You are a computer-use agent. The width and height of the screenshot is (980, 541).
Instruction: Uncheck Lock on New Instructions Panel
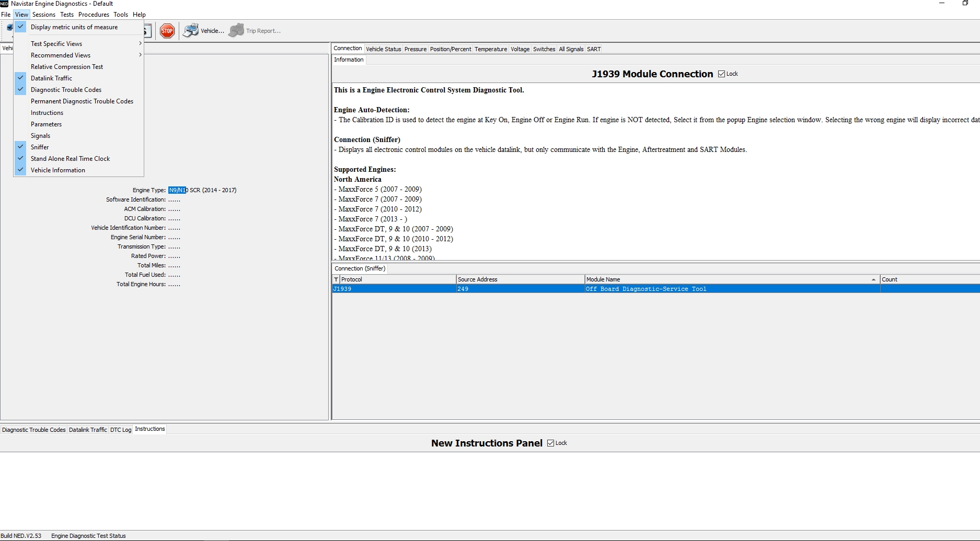551,443
